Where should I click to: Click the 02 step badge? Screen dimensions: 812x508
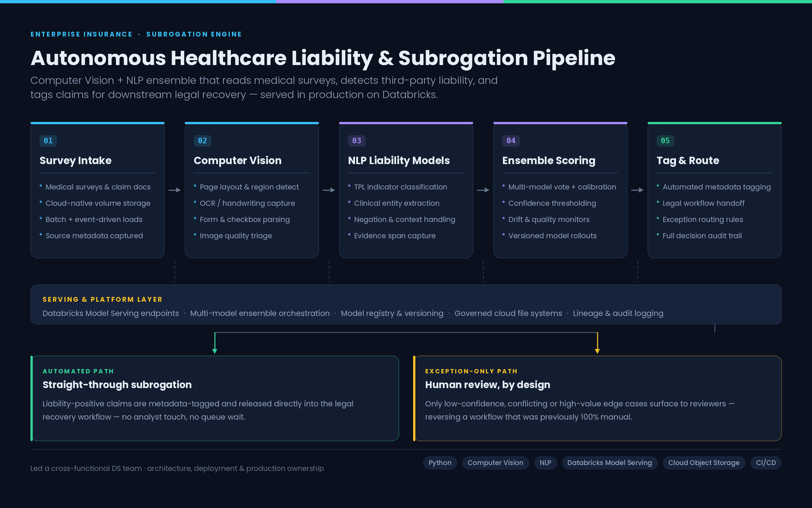(x=202, y=141)
